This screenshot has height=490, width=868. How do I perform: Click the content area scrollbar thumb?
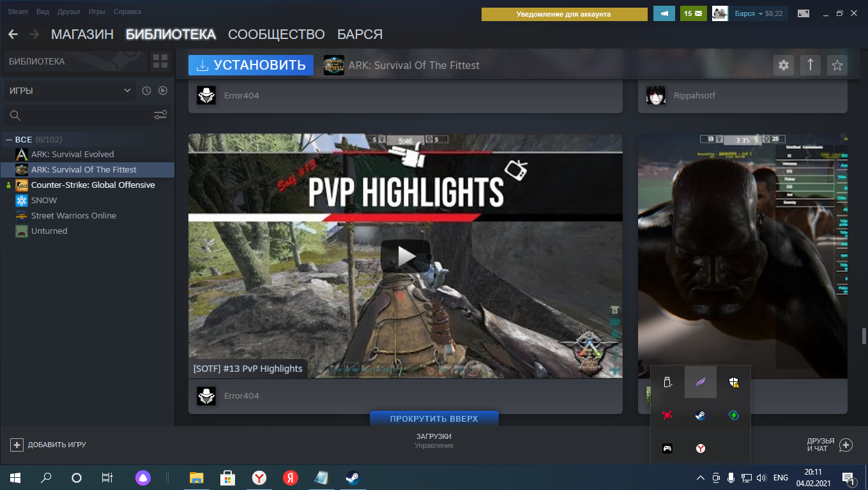864,336
